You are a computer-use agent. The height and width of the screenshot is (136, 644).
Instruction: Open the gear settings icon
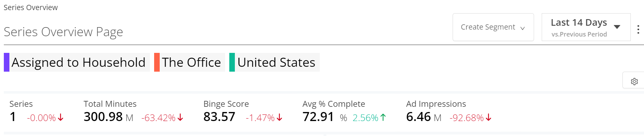tap(634, 81)
